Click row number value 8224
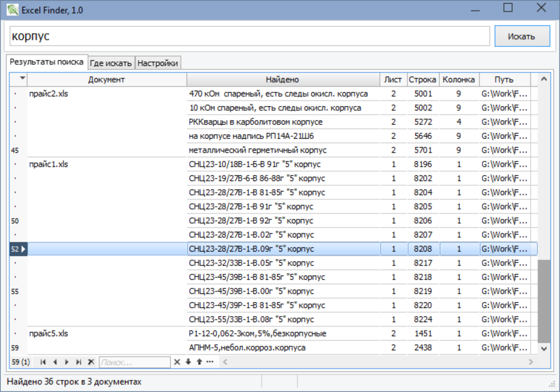The height and width of the screenshot is (392, 560). point(423,320)
